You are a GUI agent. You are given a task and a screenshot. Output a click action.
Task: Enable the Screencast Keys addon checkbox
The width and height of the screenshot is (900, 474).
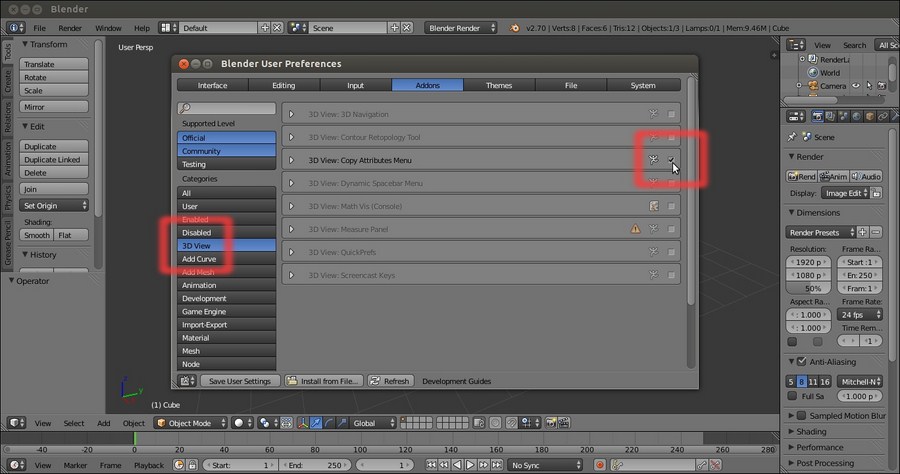tap(671, 275)
